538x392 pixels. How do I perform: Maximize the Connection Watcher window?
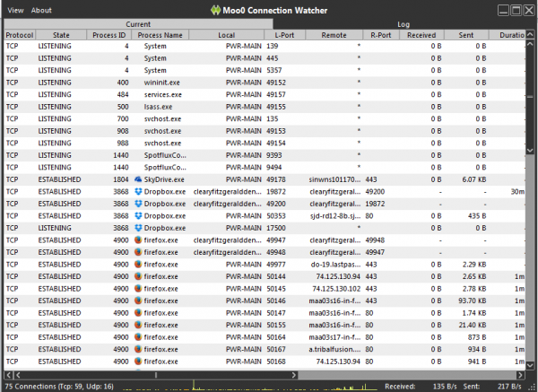[516, 10]
